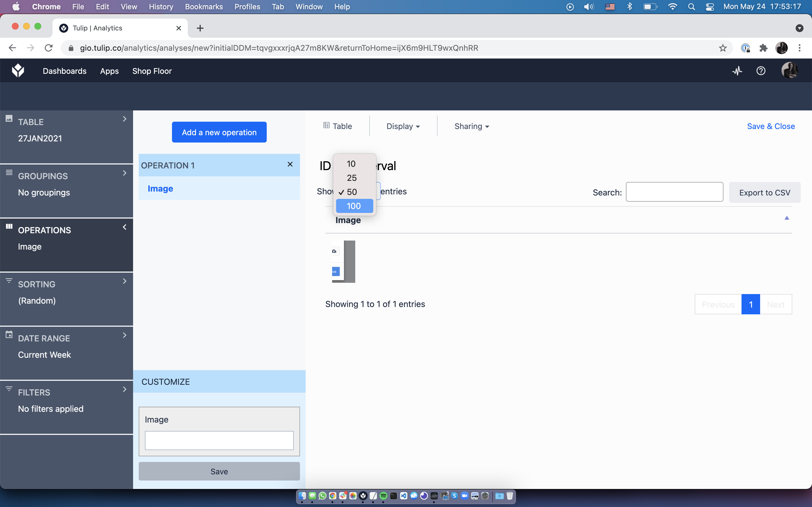Click the Image column sort arrow
Screen dimensions: 812x507
click(787, 218)
